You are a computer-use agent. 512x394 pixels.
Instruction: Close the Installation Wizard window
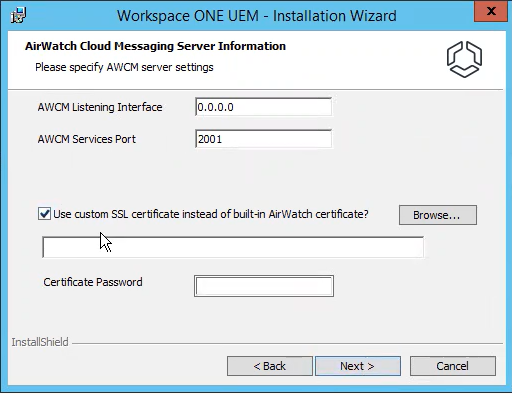[491, 11]
